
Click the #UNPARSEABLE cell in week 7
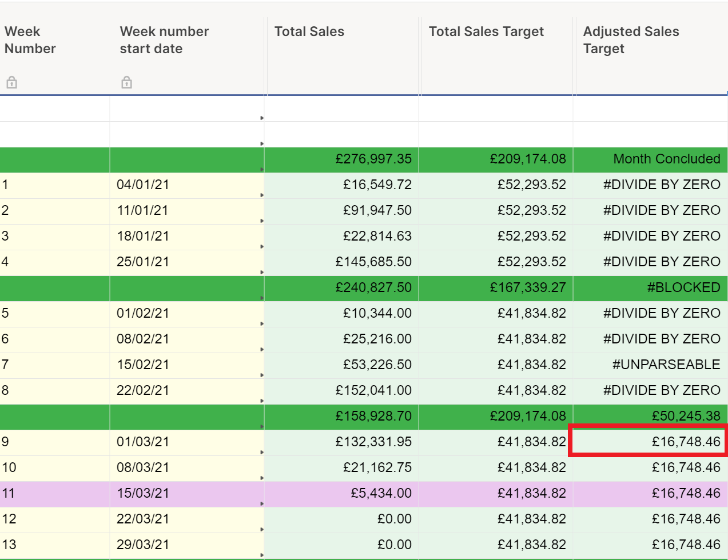coord(651,365)
